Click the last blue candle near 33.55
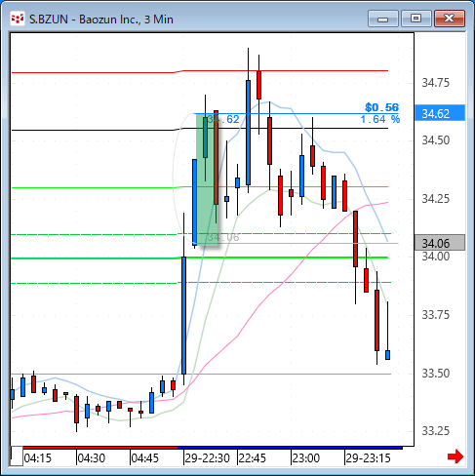 point(387,355)
